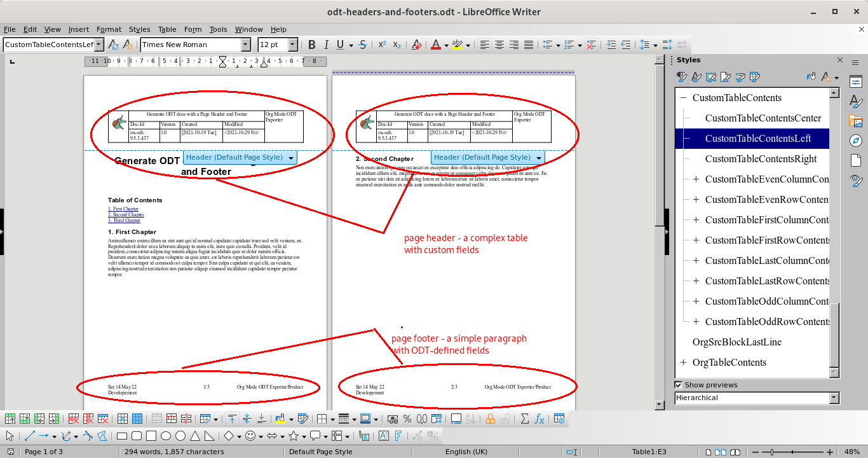Open the font size dropdown
The image size is (868, 458).
point(293,45)
